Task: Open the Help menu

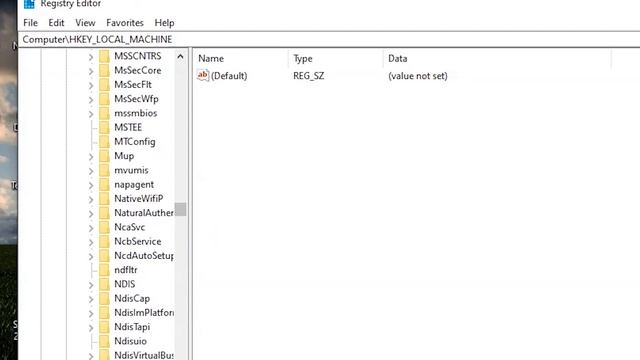Action: point(164,23)
